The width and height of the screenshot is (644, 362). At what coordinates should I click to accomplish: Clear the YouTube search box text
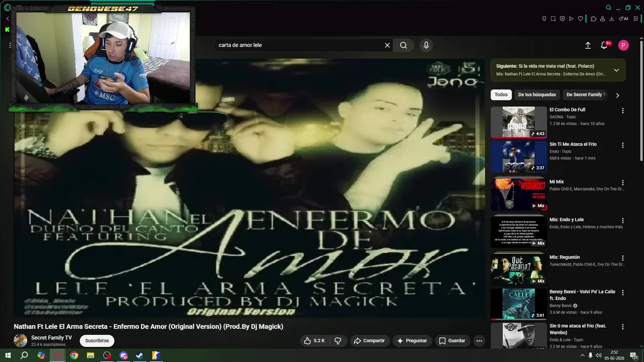(x=387, y=45)
